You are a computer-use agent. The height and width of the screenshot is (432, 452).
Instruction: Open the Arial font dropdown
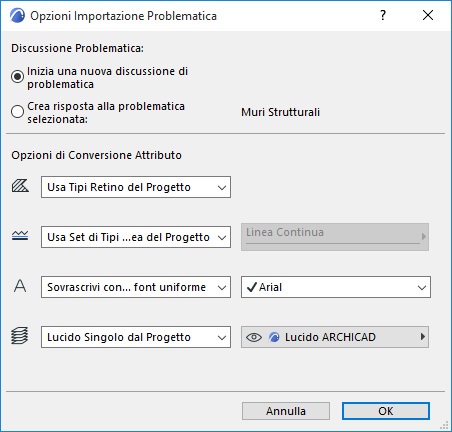click(x=336, y=287)
